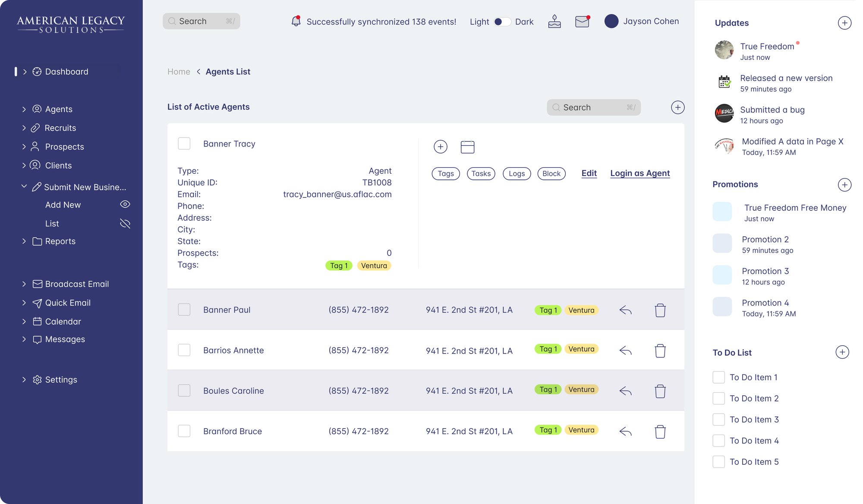Click the delete trash icon for Barrios Annette
This screenshot has height=504, width=863.
(x=660, y=350)
